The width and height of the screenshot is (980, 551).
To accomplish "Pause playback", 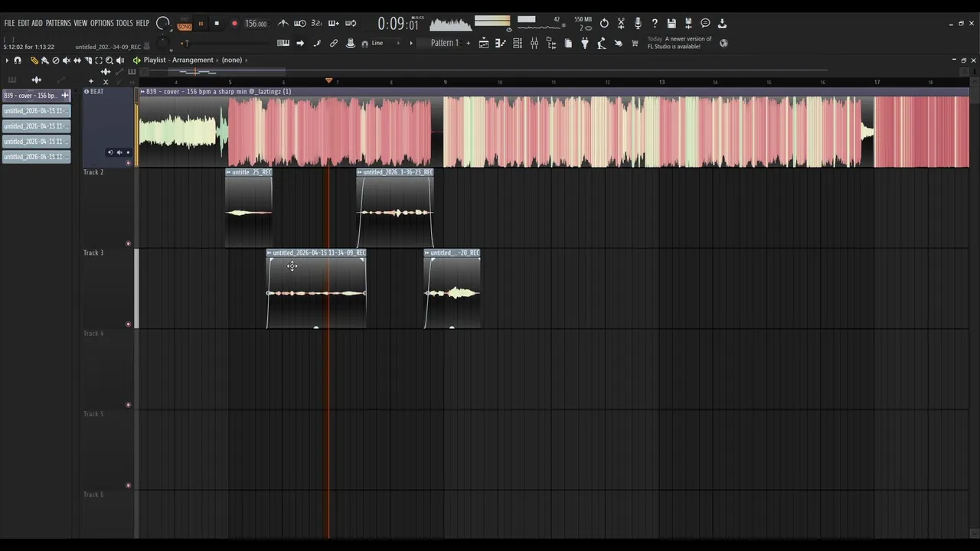I will [x=201, y=24].
